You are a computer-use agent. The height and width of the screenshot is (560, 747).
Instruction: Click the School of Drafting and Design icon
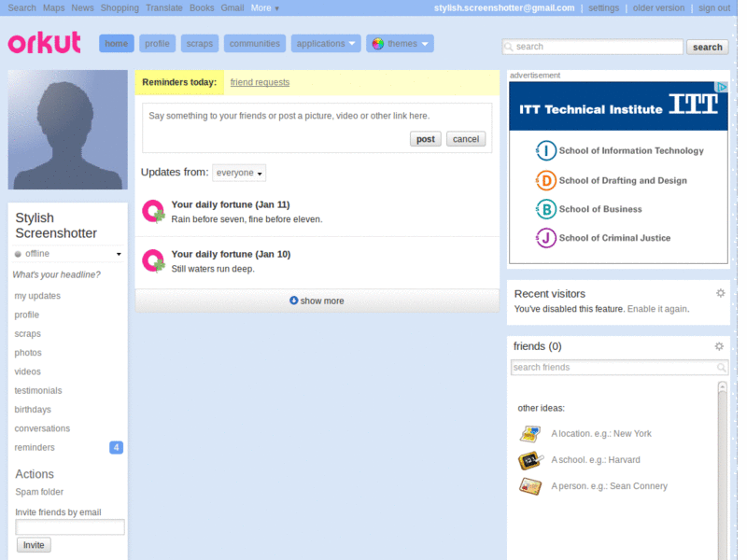(546, 180)
